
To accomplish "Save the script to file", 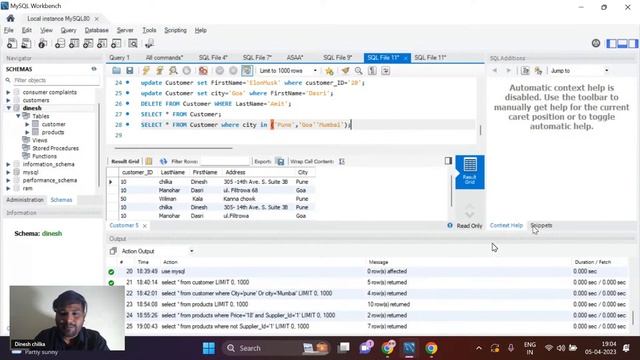I will (x=130, y=71).
